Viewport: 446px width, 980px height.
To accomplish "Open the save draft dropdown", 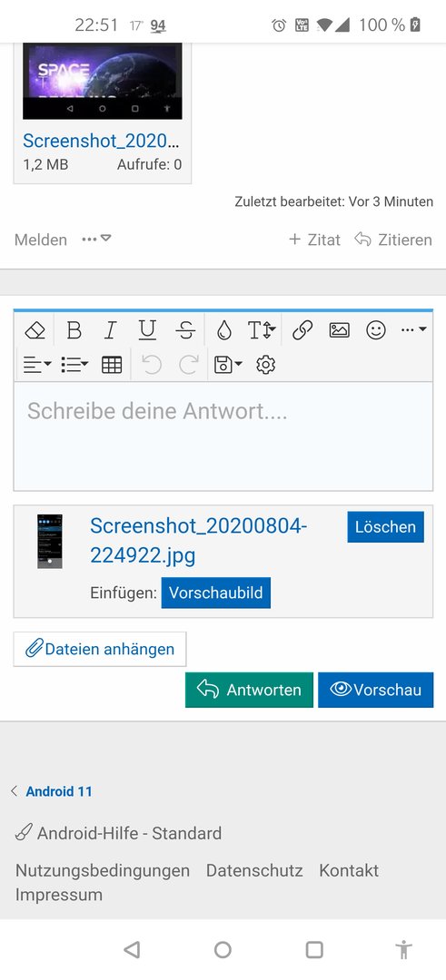I will click(228, 365).
